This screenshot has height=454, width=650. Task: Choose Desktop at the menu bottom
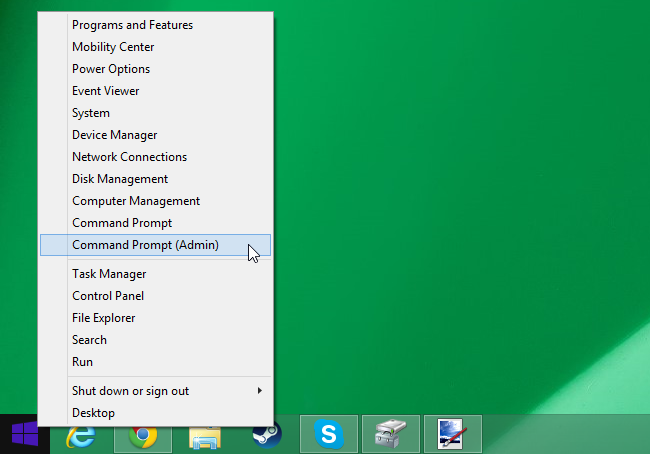[155, 413]
